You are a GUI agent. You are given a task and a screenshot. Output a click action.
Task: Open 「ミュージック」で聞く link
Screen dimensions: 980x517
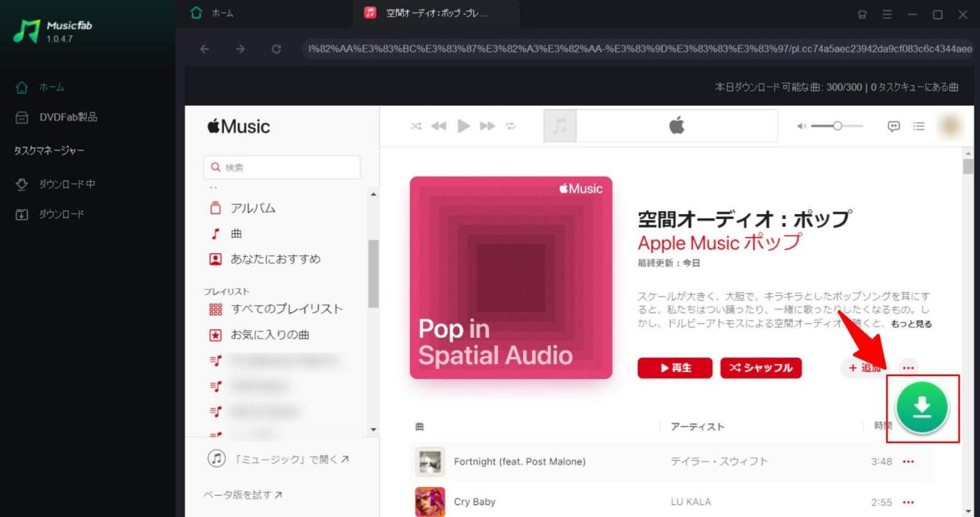[x=278, y=459]
